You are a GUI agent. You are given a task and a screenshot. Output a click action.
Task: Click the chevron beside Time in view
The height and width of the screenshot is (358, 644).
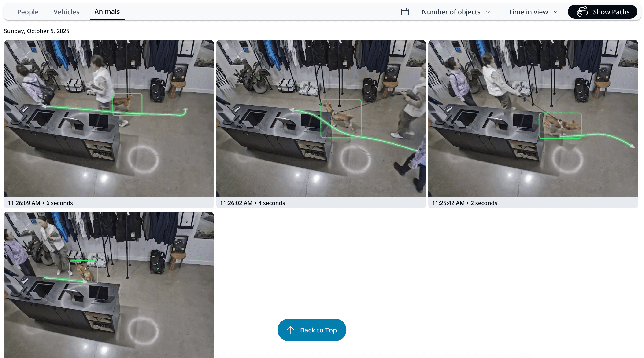pyautogui.click(x=556, y=12)
